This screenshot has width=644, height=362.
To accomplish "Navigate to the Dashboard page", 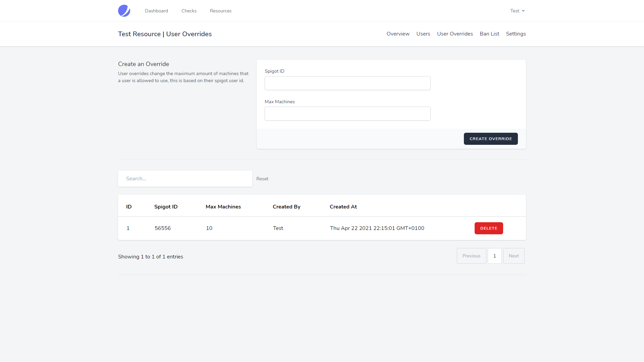I will pos(156,11).
